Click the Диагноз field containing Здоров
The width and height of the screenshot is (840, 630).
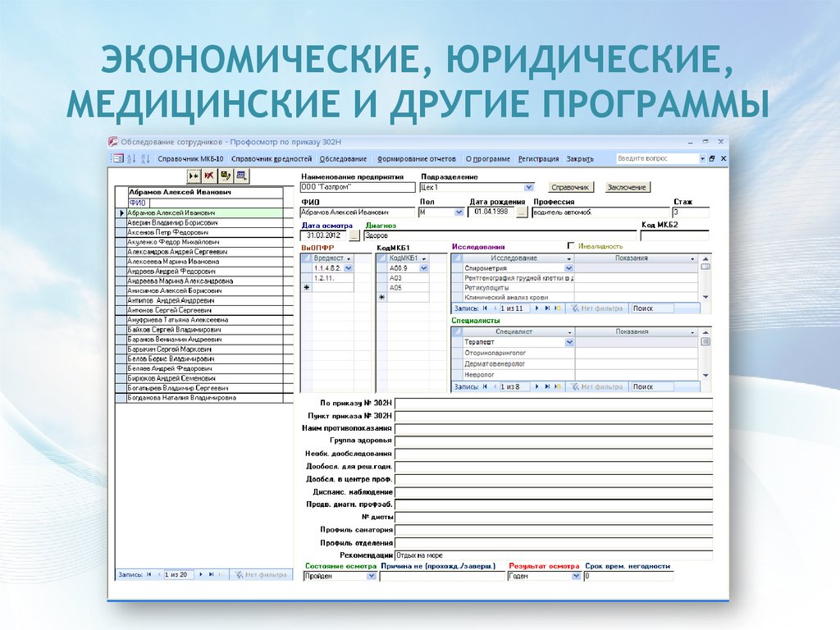tap(500, 235)
